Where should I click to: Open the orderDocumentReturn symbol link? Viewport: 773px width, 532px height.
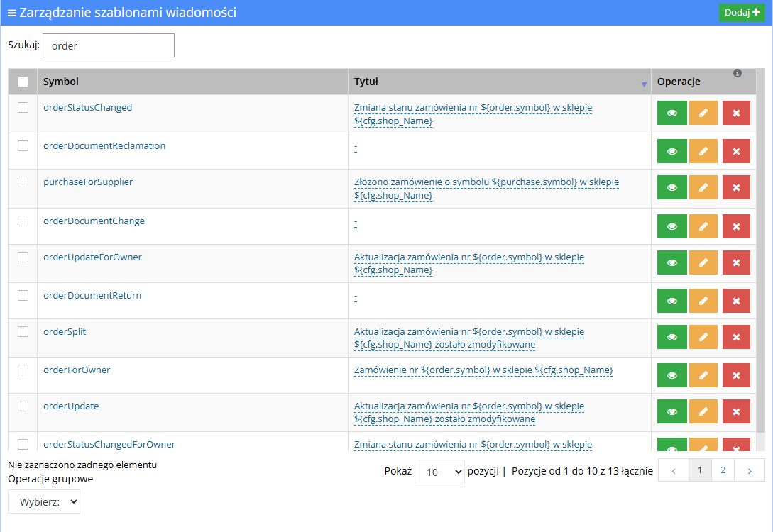(92, 296)
